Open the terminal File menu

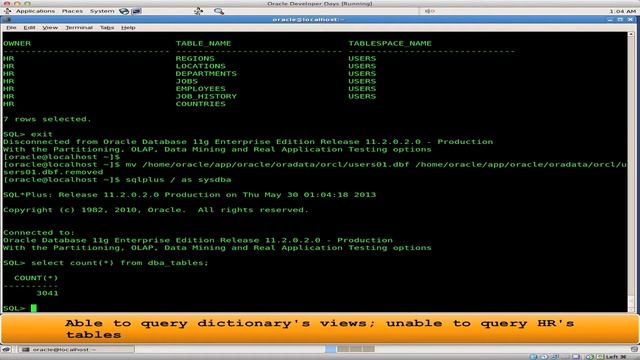11,27
